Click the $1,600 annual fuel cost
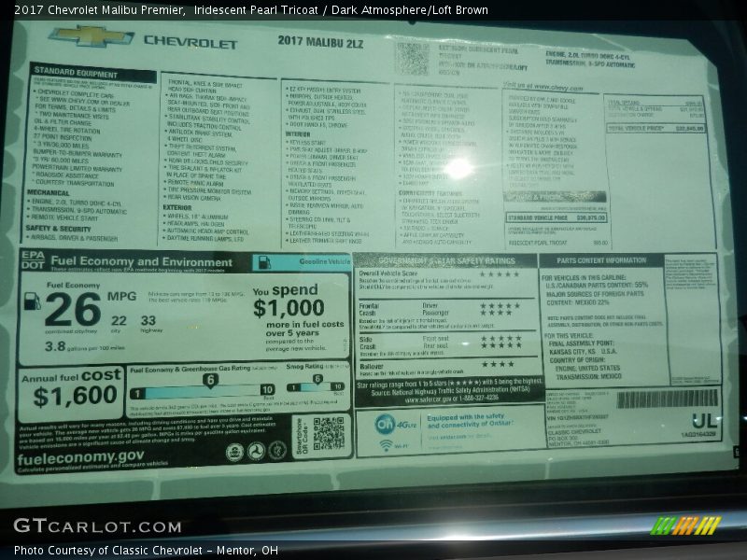 [76, 396]
